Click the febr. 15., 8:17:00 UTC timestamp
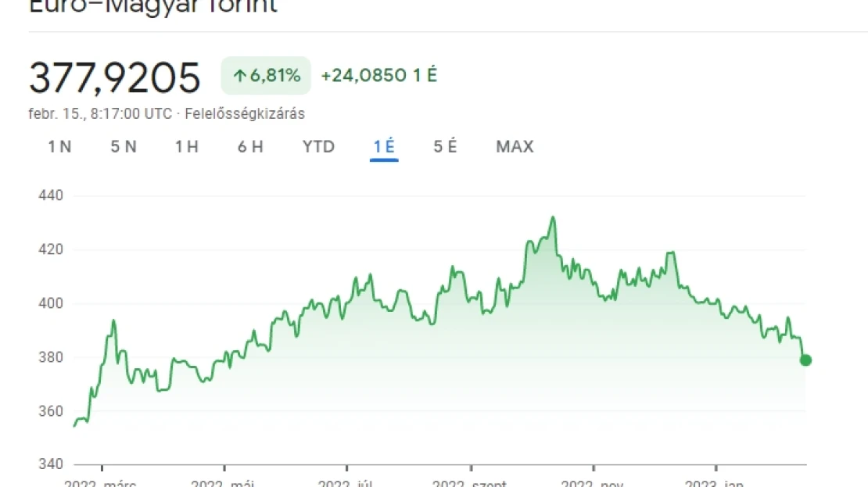This screenshot has width=868, height=487. coord(100,113)
